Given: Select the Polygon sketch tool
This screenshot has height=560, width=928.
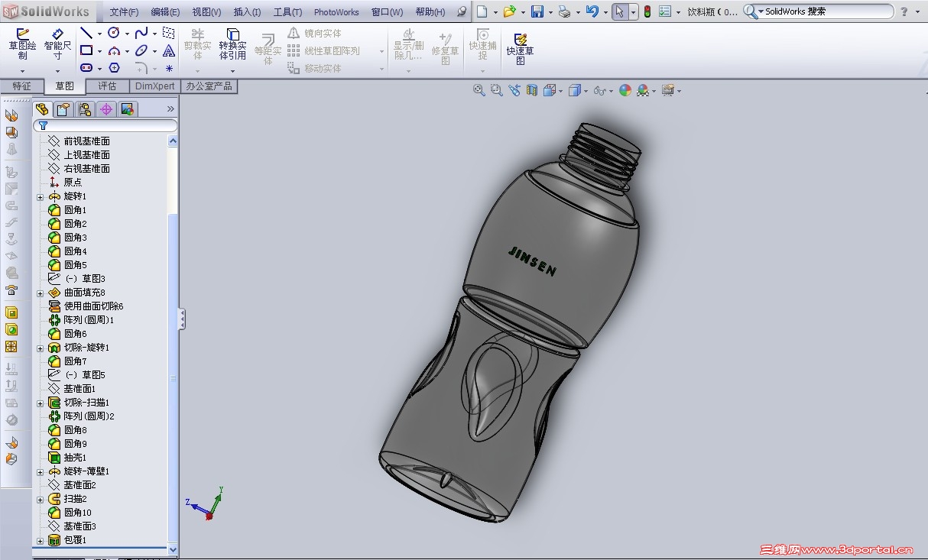Looking at the screenshot, I should [114, 68].
